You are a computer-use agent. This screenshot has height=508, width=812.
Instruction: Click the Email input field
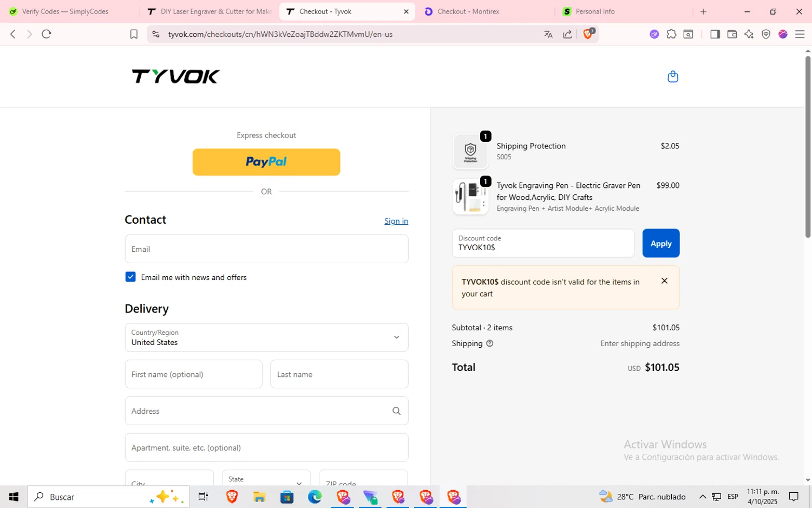(x=266, y=249)
